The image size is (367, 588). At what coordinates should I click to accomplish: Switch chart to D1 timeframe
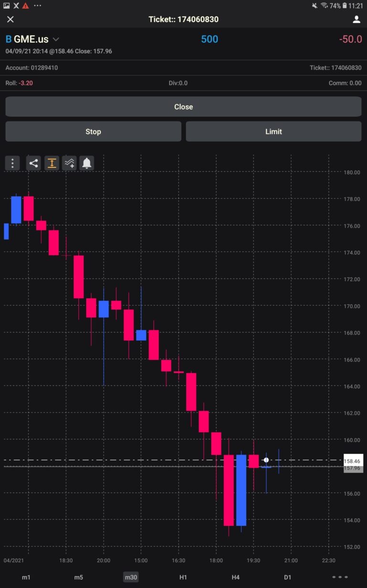[288, 577]
